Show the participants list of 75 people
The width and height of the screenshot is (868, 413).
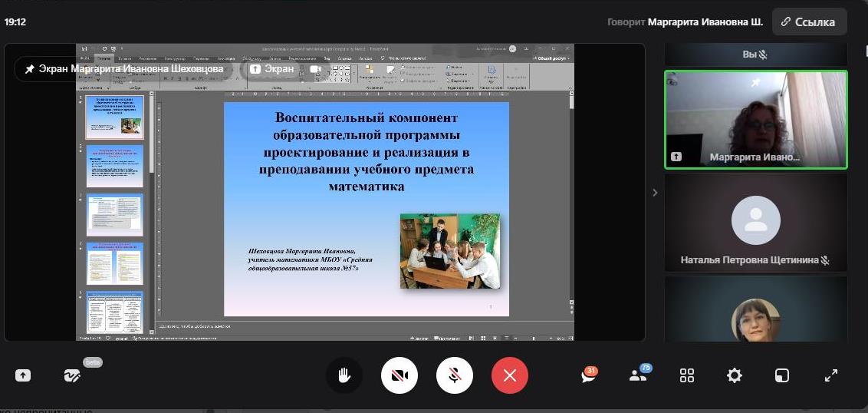coord(638,375)
